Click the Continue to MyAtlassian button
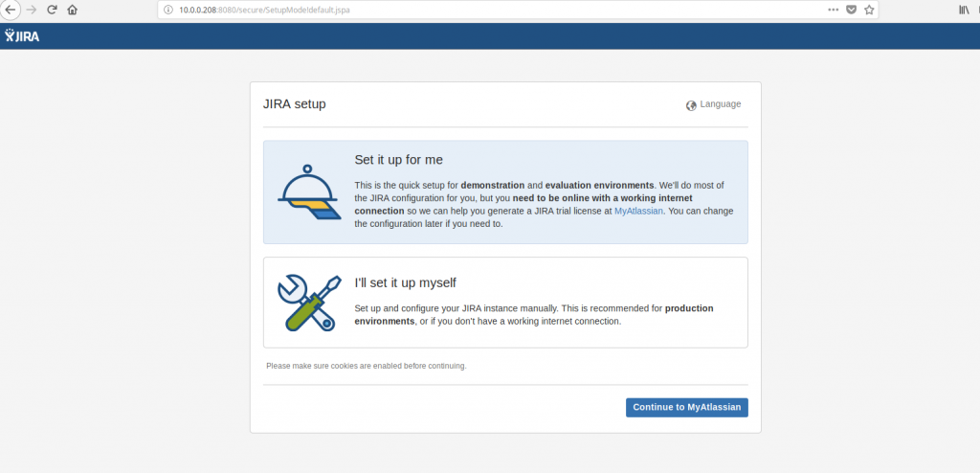 point(687,407)
